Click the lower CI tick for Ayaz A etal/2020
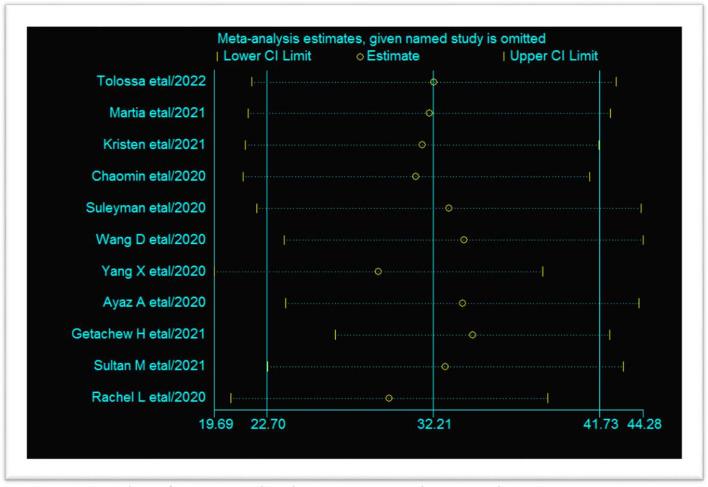The image size is (708, 487). click(285, 303)
